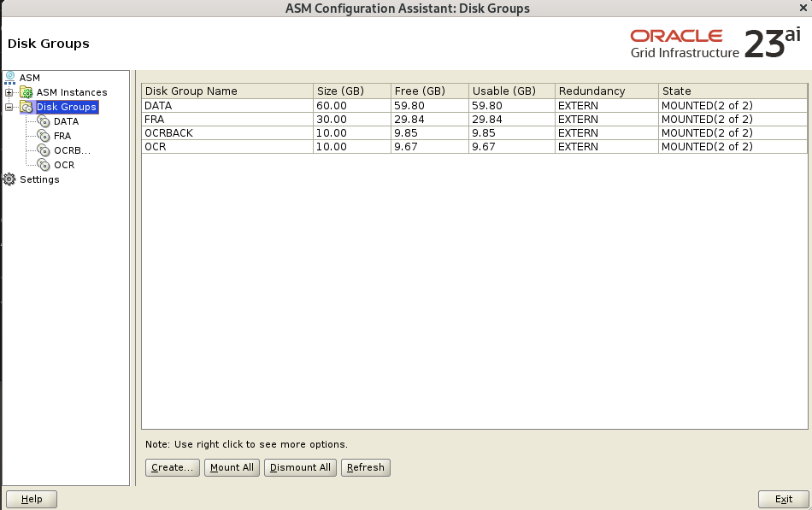Click the 10.00 size cell of OCR
Image resolution: width=812 pixels, height=510 pixels.
(352, 147)
